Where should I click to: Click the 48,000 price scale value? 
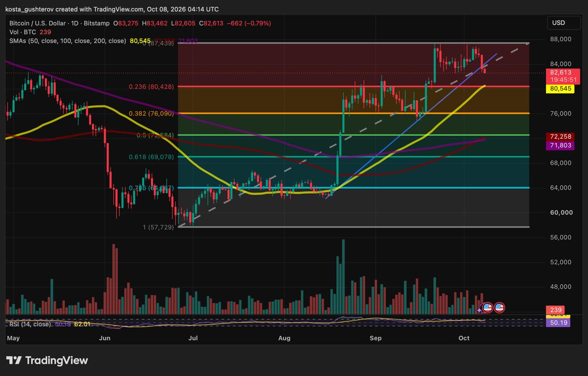(x=560, y=287)
